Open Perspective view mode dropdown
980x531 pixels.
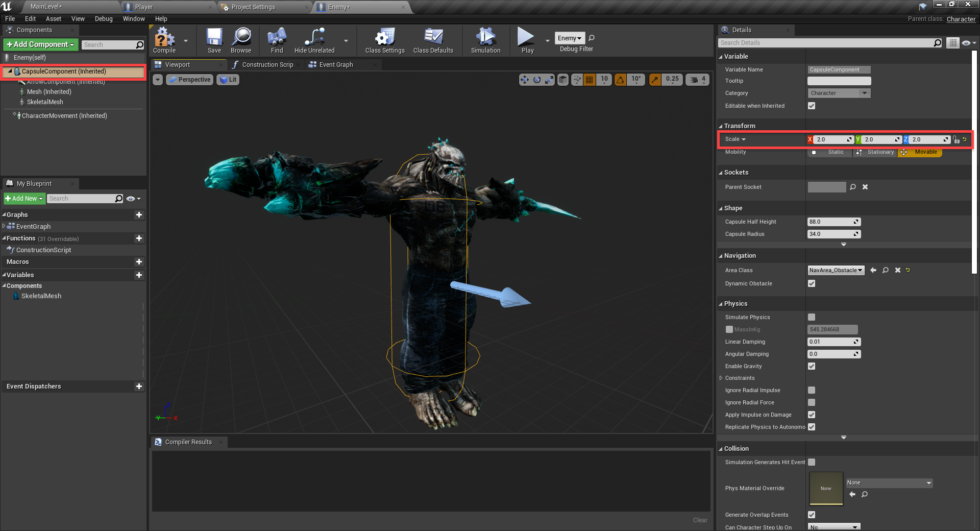tap(189, 80)
